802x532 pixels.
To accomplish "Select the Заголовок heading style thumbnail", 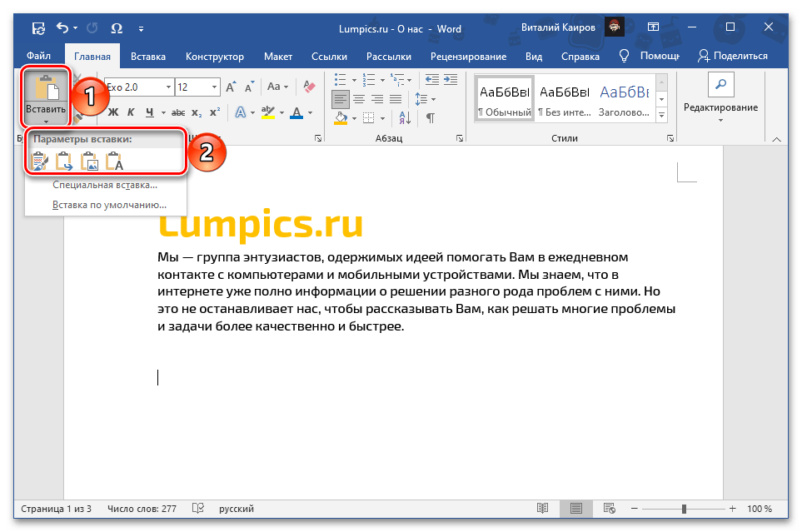I will (x=625, y=98).
